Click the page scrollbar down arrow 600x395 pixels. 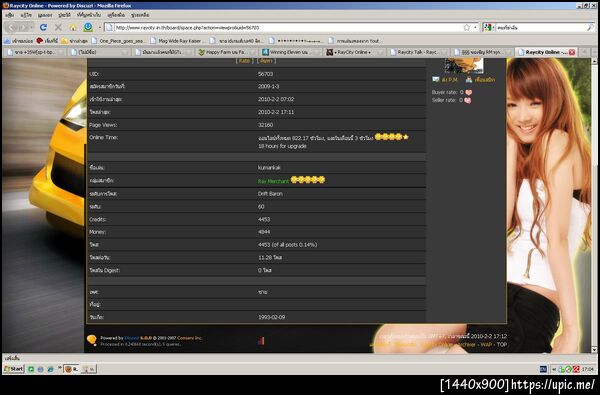[x=594, y=349]
